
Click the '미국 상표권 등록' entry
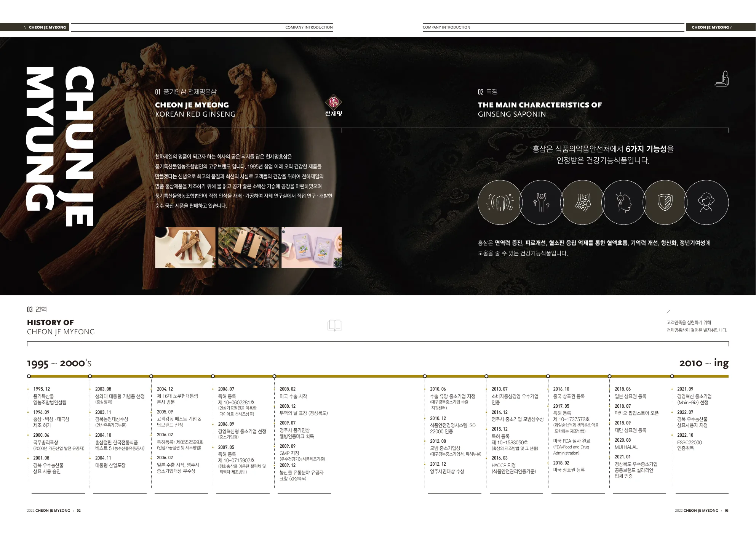(569, 470)
